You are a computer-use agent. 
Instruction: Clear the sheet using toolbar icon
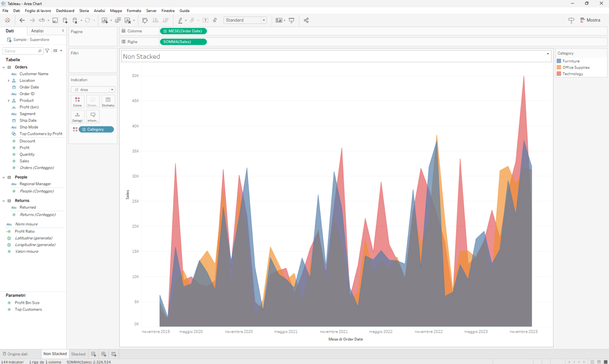pyautogui.click(x=128, y=20)
